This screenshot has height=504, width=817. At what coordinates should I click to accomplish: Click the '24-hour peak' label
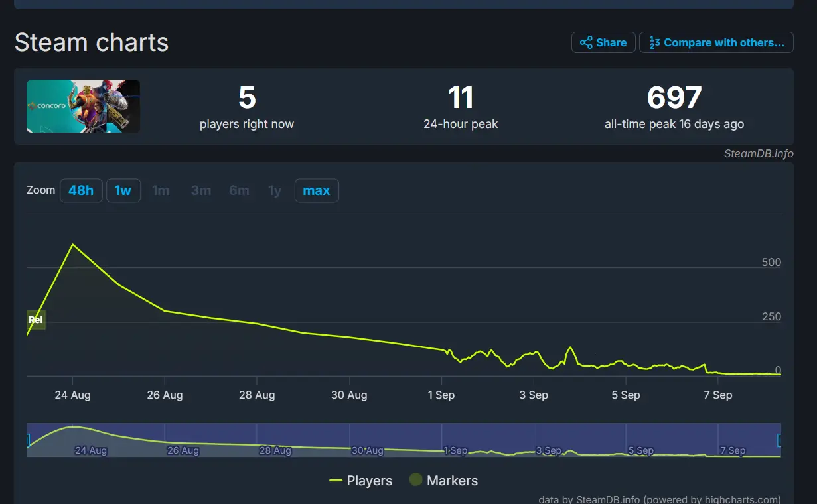click(x=461, y=124)
